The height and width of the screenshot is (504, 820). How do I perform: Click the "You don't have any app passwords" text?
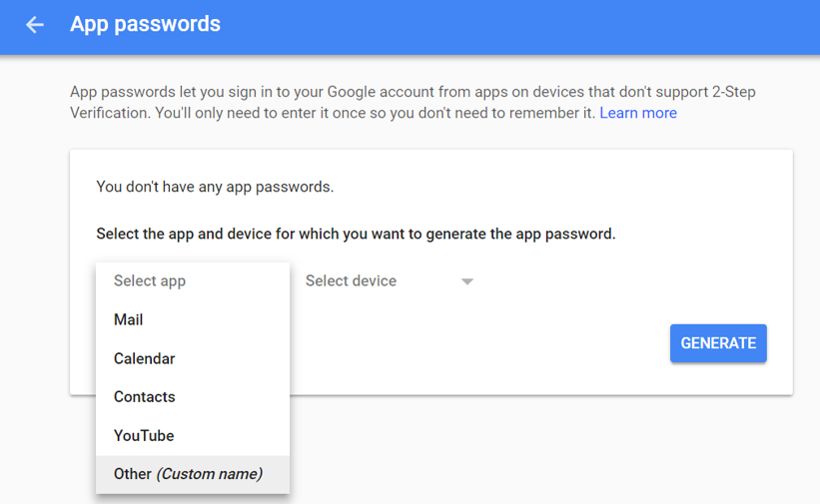tap(215, 187)
